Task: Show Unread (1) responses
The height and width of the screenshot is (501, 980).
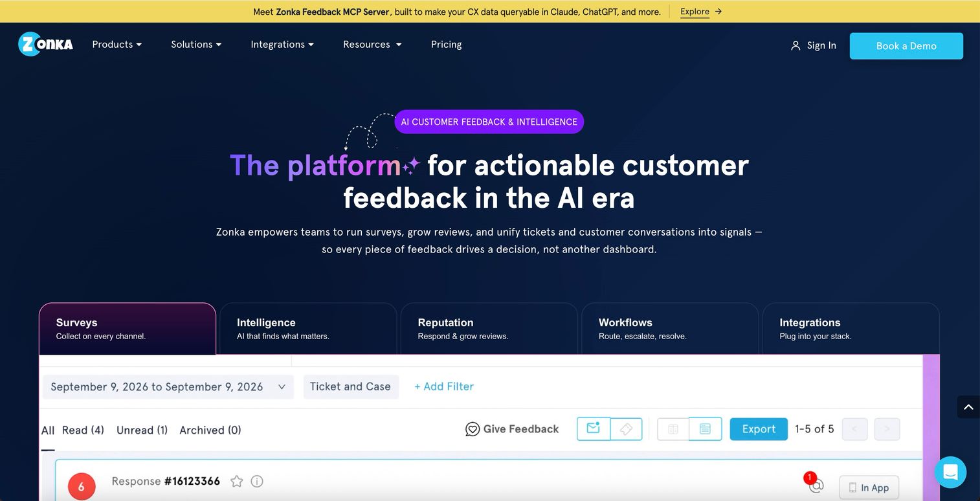Action: [142, 430]
